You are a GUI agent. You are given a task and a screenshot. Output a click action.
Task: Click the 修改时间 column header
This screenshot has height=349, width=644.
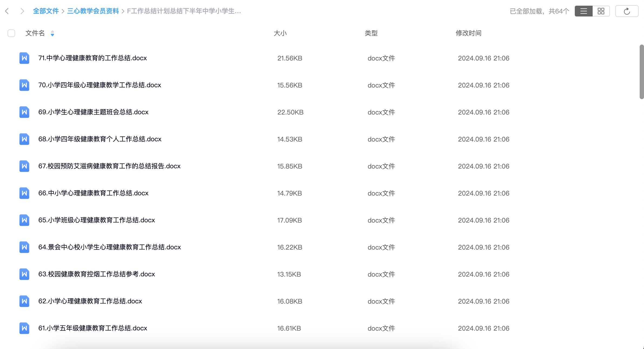point(469,33)
